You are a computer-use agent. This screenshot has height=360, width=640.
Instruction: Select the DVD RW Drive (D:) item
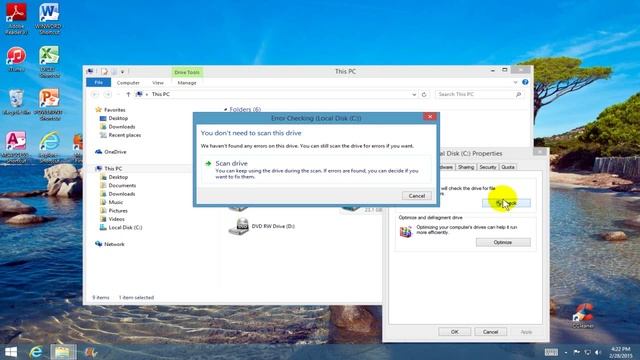[262, 226]
